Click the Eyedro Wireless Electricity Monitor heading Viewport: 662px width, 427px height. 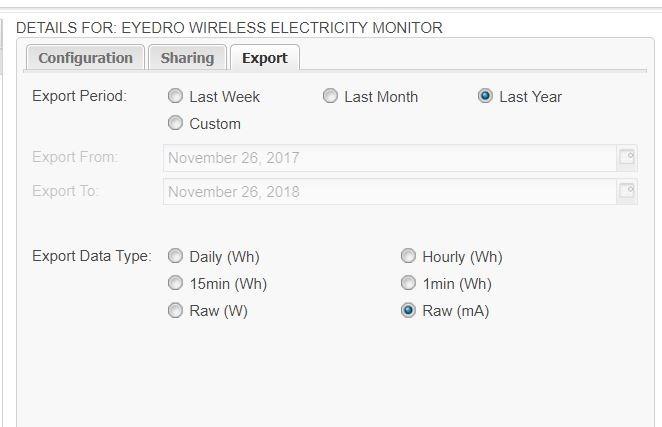click(x=229, y=28)
